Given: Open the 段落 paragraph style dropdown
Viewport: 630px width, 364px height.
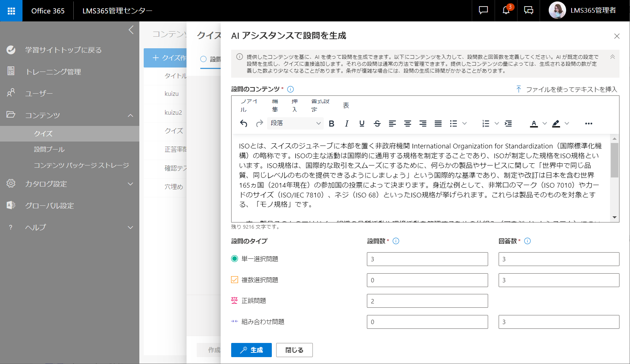Looking at the screenshot, I should (x=295, y=123).
